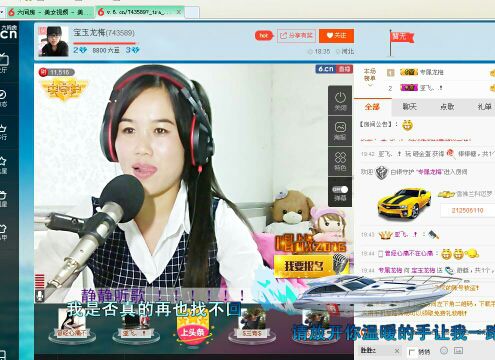Select the 全部 tab in the chat panel

[373, 107]
